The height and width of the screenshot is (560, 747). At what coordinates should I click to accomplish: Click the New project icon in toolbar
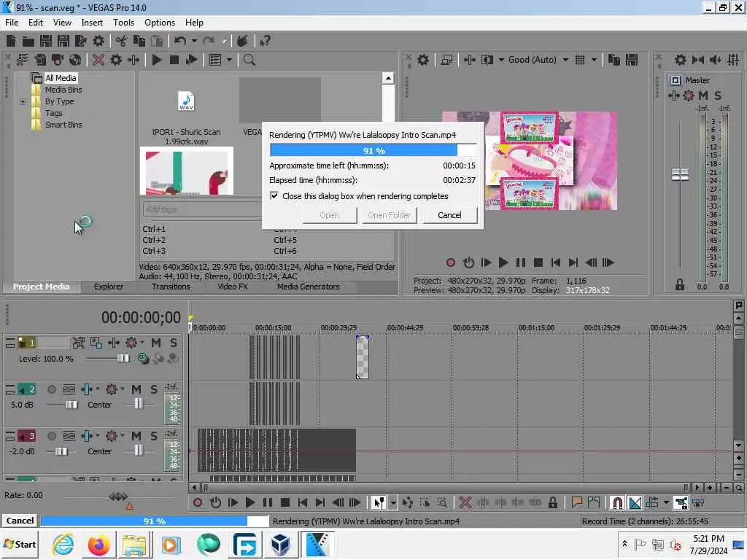click(11, 41)
